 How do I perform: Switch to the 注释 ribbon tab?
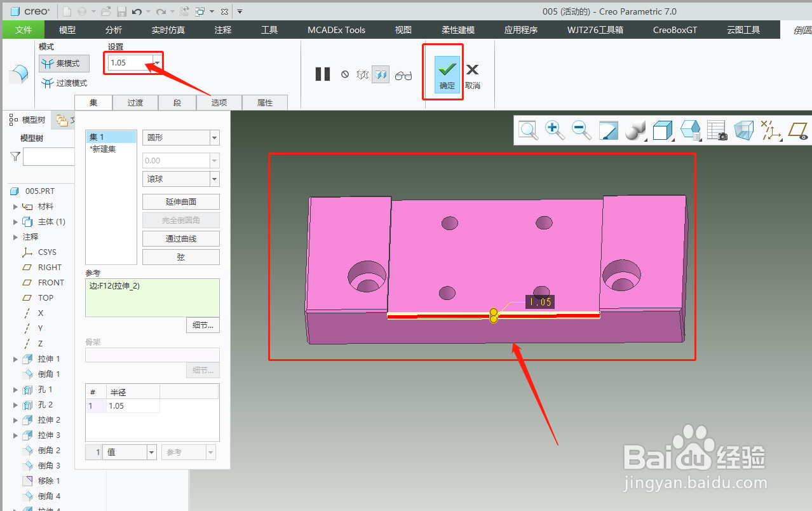[x=223, y=30]
